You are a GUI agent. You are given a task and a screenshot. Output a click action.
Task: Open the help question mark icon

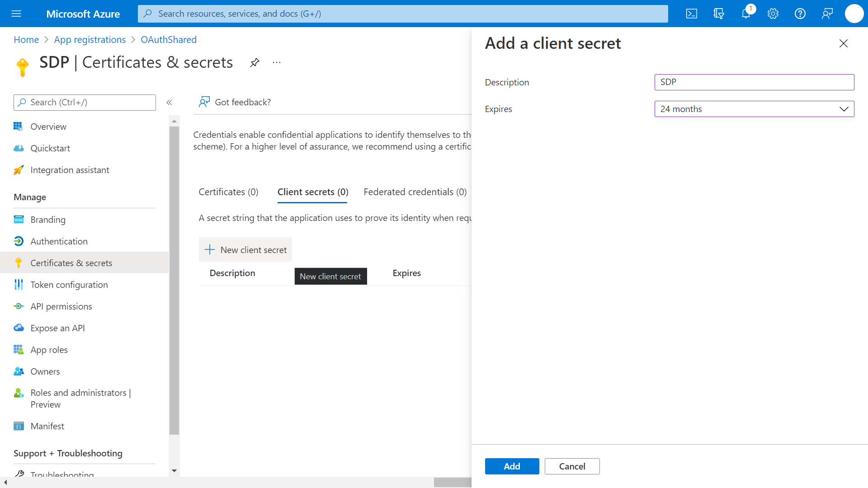[x=800, y=14]
